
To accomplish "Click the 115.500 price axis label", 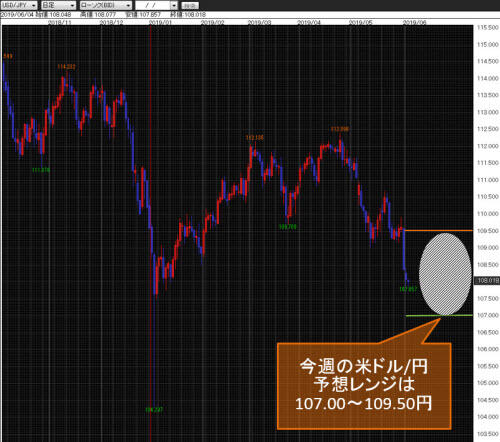I will (488, 28).
